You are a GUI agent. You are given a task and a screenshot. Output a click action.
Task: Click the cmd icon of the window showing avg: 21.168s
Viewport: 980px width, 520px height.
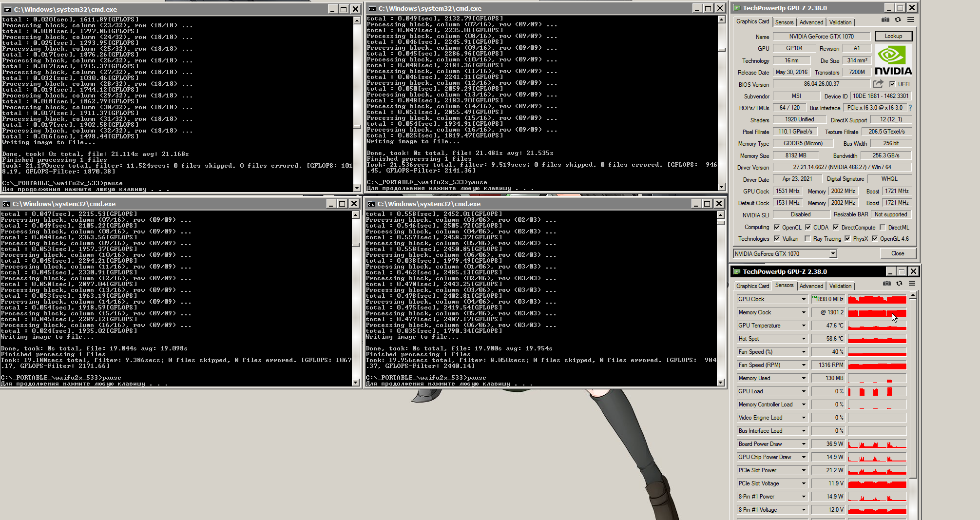[7, 9]
